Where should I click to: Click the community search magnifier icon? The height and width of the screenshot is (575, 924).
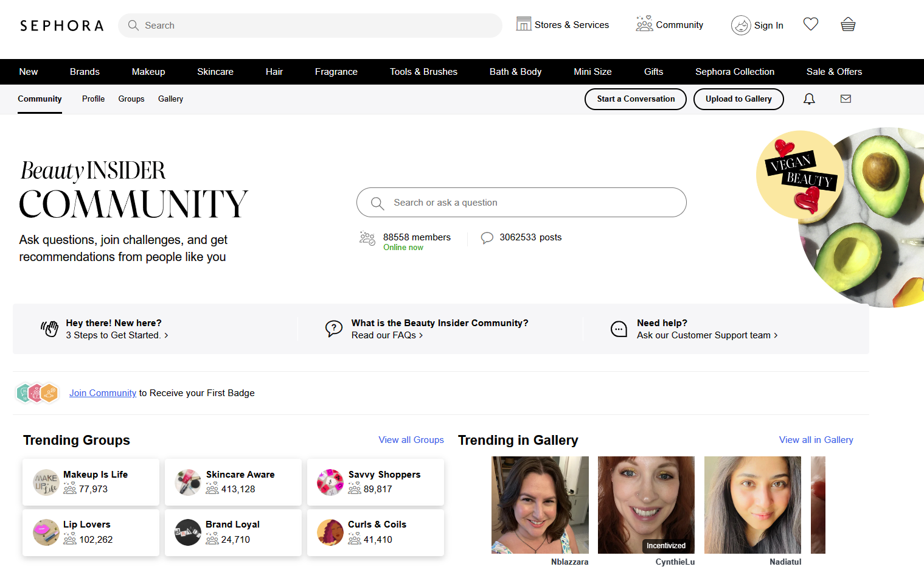coord(378,203)
